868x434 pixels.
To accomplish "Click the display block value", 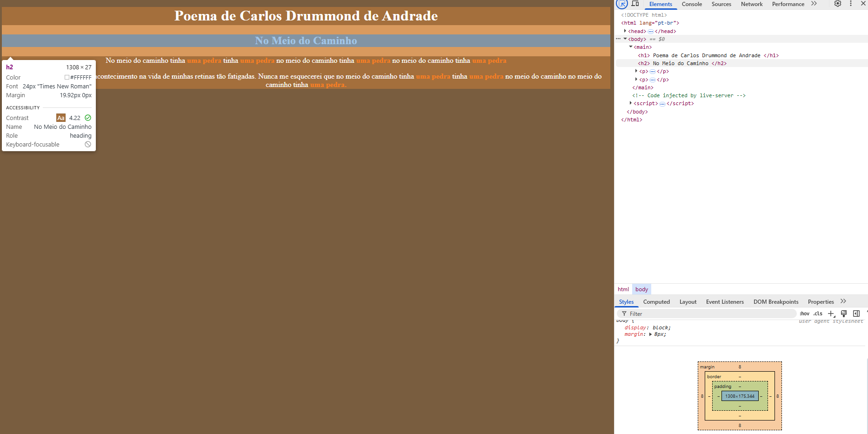I will tap(661, 328).
